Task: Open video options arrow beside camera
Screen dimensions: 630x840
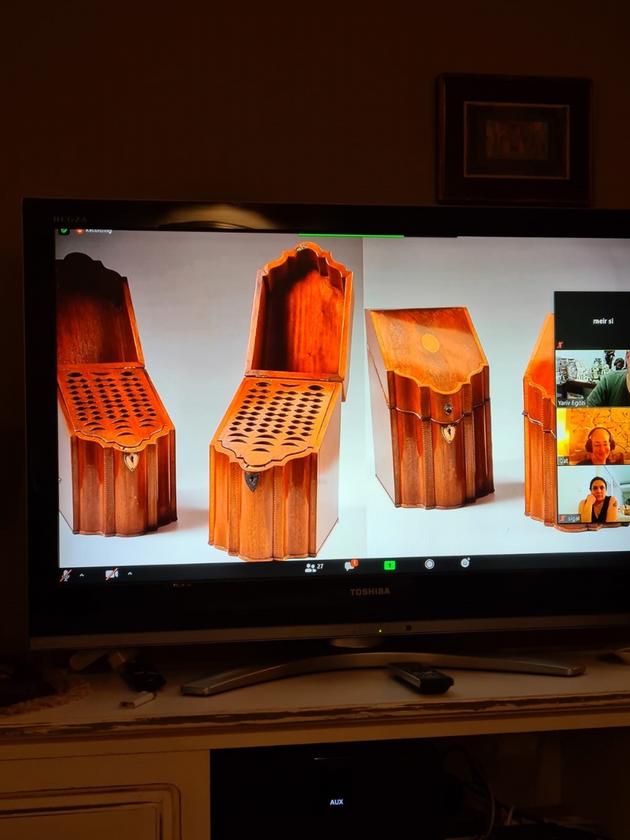Action: 130,573
